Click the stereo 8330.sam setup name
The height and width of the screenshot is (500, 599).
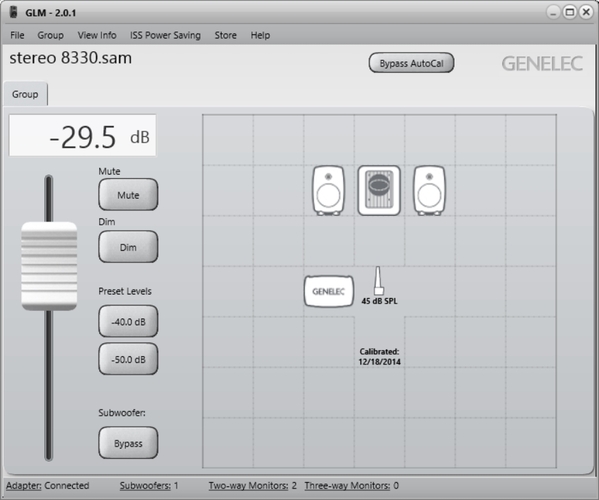pos(71,58)
